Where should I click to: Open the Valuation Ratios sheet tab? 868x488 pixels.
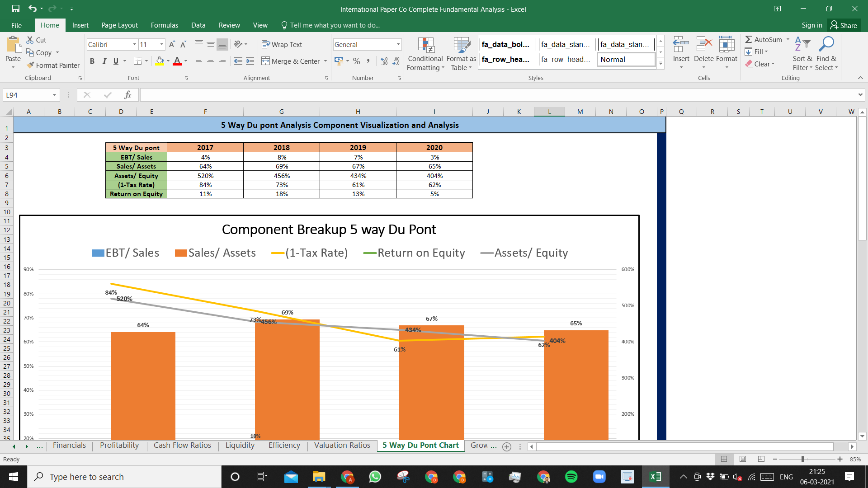(342, 446)
